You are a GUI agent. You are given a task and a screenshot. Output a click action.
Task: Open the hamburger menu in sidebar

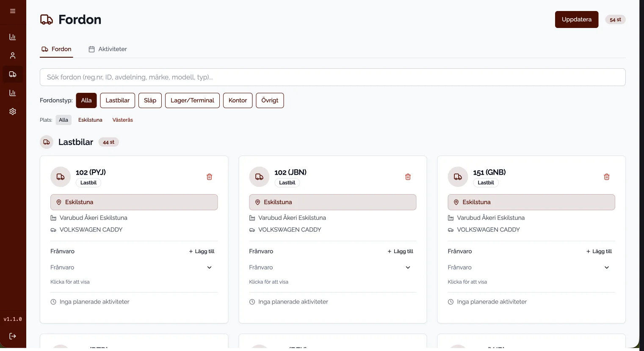click(12, 11)
